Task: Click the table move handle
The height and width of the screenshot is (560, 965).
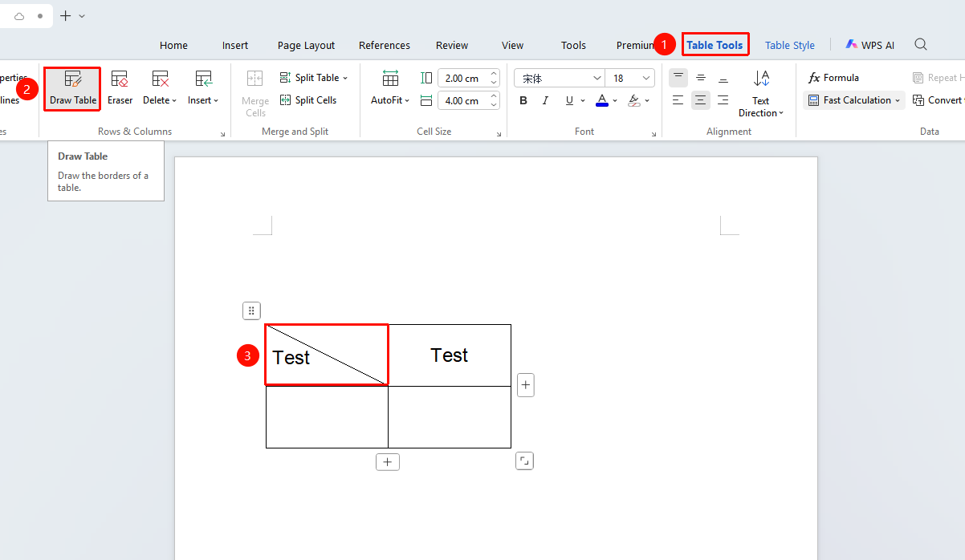Action: [251, 310]
